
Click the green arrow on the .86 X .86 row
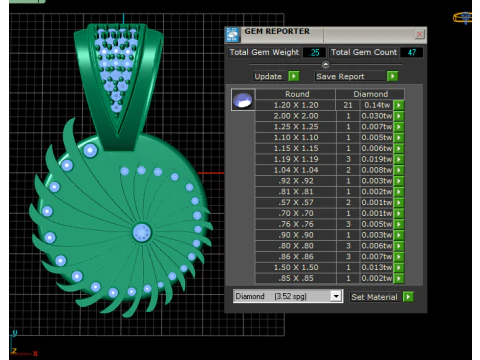[399, 257]
